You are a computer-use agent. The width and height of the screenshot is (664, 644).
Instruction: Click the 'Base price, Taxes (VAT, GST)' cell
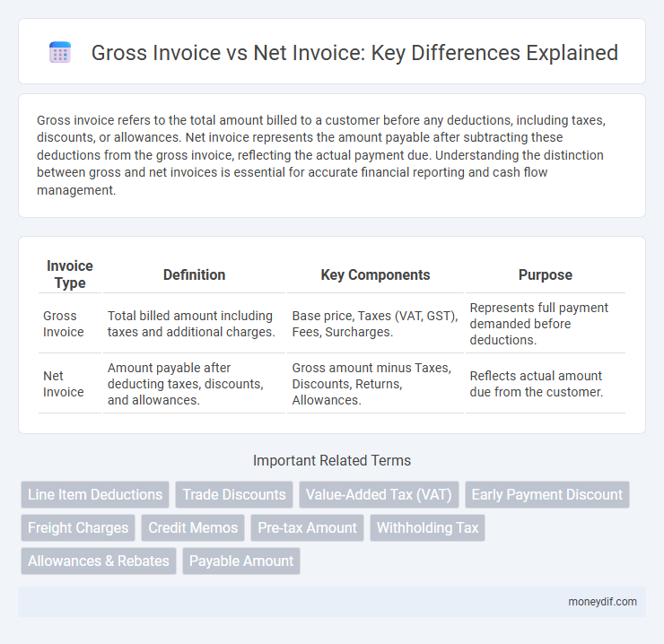pos(375,324)
